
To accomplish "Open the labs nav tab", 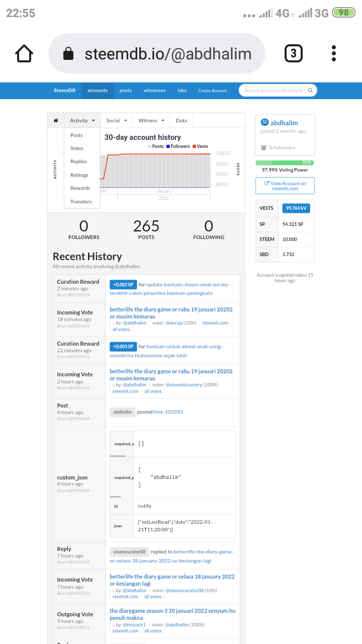I will pos(182,91).
